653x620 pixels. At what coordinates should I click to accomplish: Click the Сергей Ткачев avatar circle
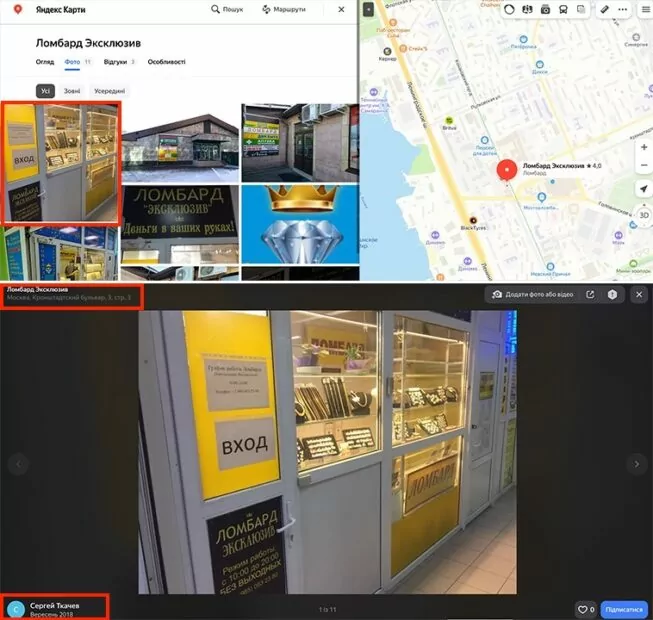(x=16, y=610)
